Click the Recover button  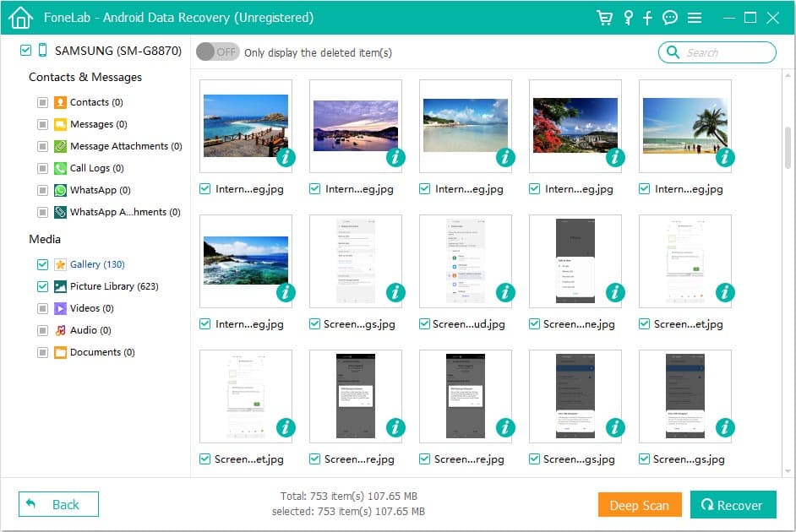tap(733, 504)
